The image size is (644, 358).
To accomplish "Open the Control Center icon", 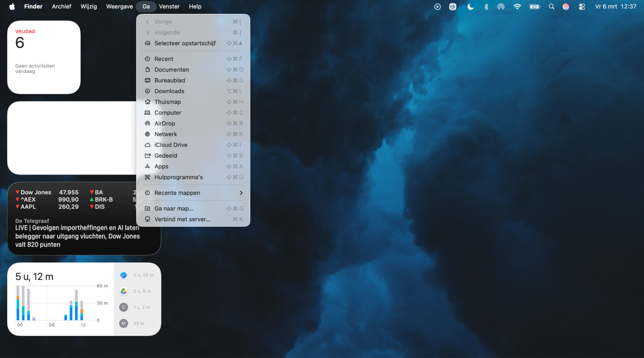I will 582,6.
